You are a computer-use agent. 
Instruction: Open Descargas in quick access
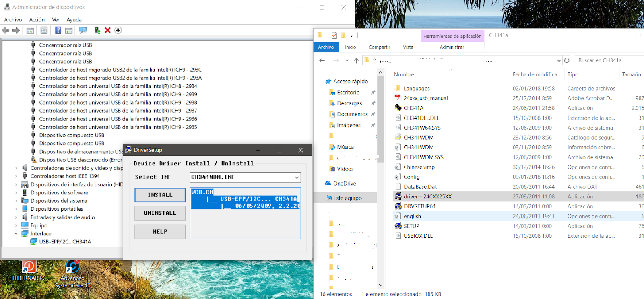[x=350, y=103]
